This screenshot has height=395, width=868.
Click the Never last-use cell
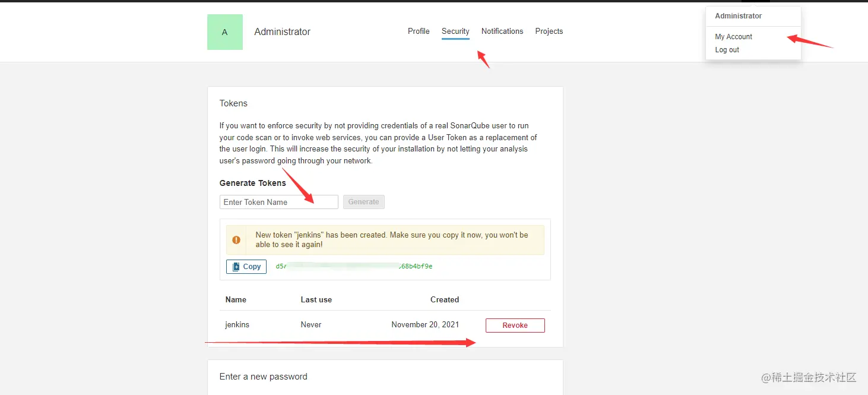(x=311, y=325)
